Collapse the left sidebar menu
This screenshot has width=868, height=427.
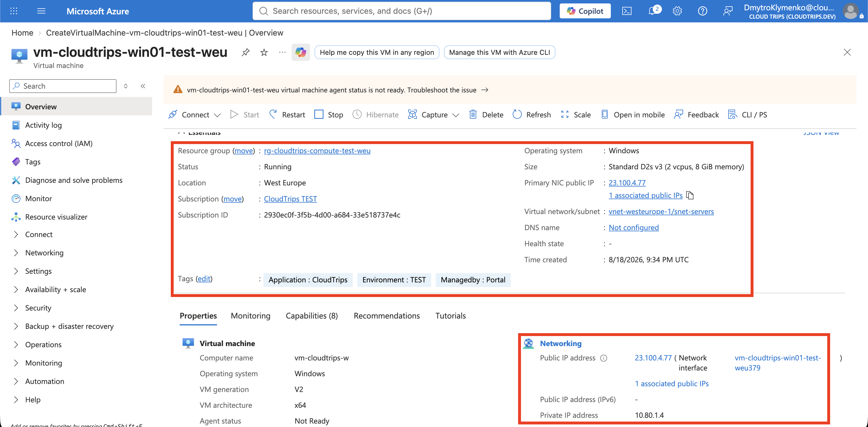[x=143, y=86]
